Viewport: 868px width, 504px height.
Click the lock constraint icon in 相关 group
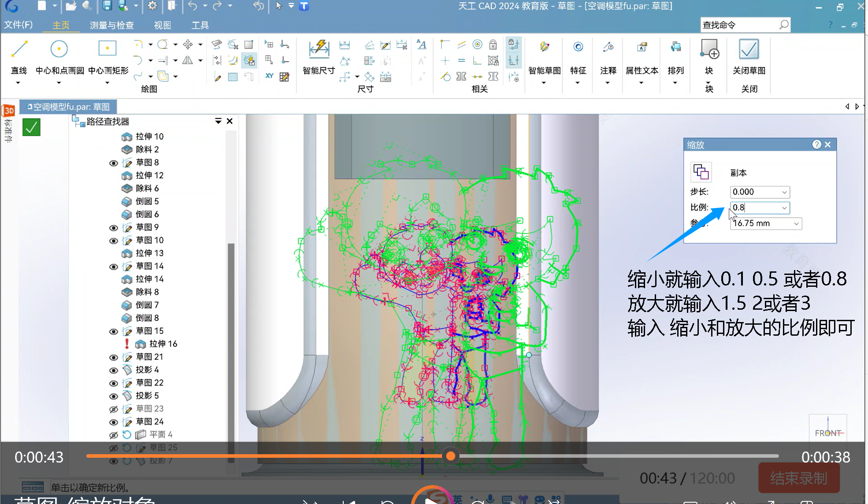pos(493,44)
